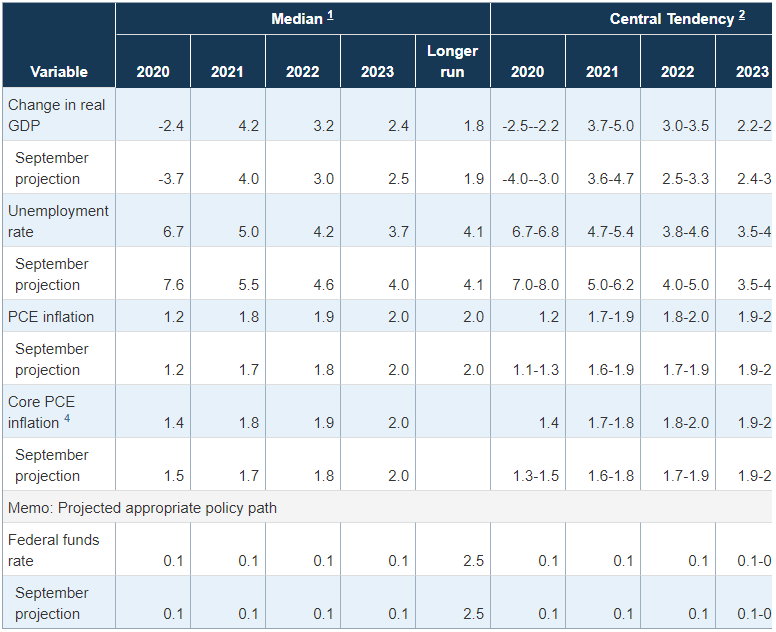The height and width of the screenshot is (632, 776).
Task: Select the 2020 header under Central Tendency
Action: 528,72
